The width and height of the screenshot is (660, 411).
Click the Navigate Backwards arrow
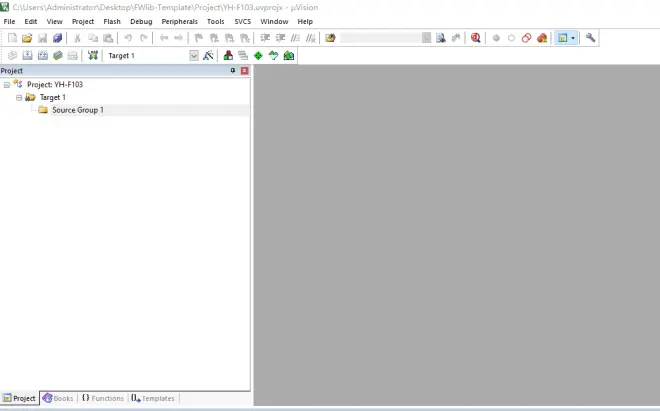click(x=164, y=38)
